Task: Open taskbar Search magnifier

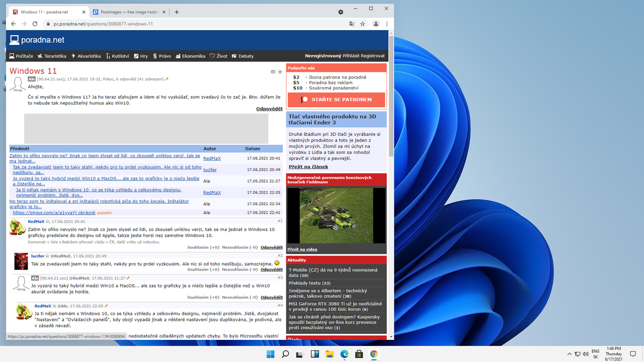Action: (285, 354)
